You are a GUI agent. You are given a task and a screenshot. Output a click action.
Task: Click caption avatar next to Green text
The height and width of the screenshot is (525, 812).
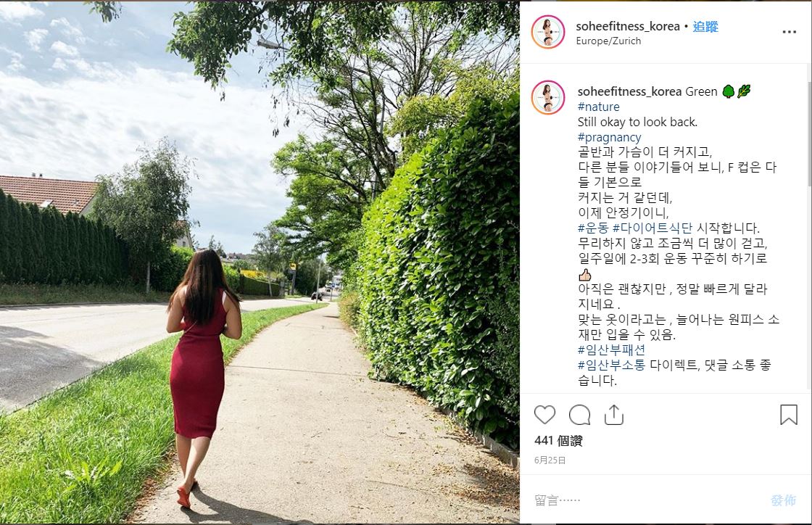pos(548,97)
